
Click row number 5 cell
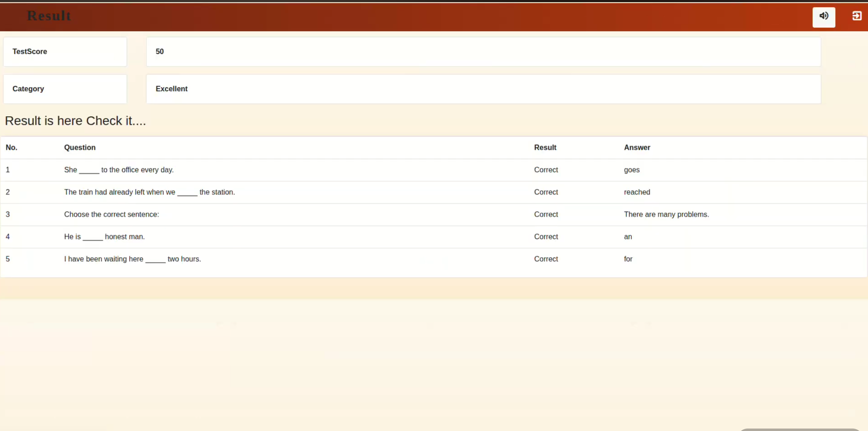coord(8,259)
